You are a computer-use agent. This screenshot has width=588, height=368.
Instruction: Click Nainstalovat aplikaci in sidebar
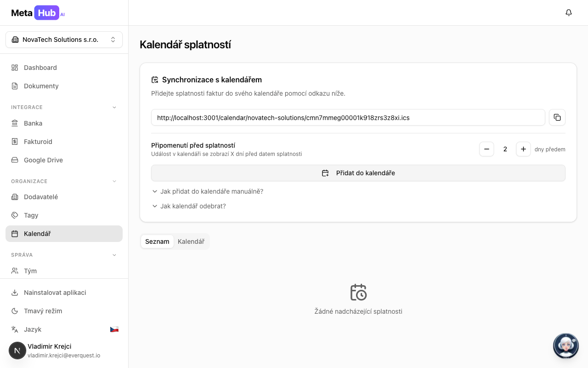[55, 293]
